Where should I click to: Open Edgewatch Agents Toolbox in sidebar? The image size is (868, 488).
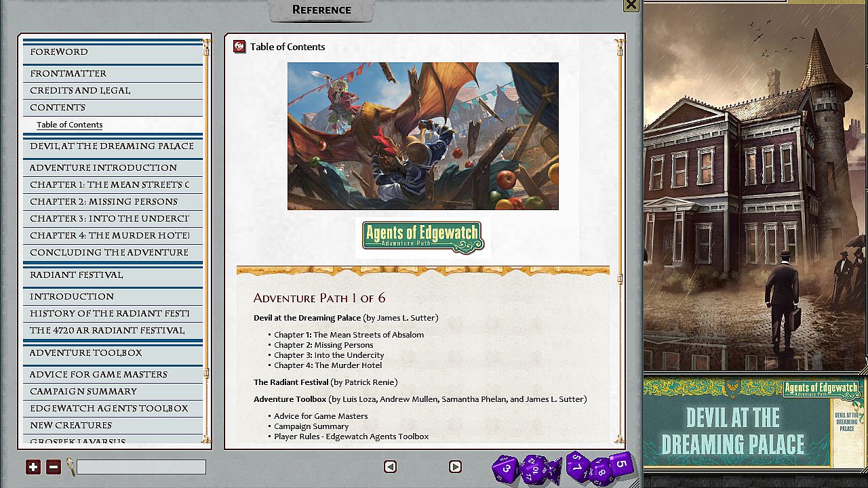pos(113,408)
